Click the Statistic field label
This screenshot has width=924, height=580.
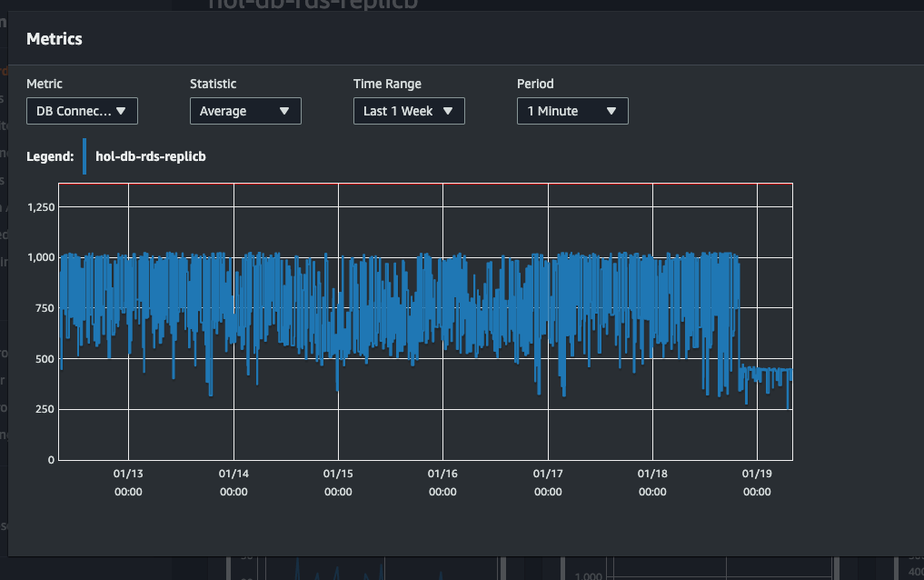point(214,84)
